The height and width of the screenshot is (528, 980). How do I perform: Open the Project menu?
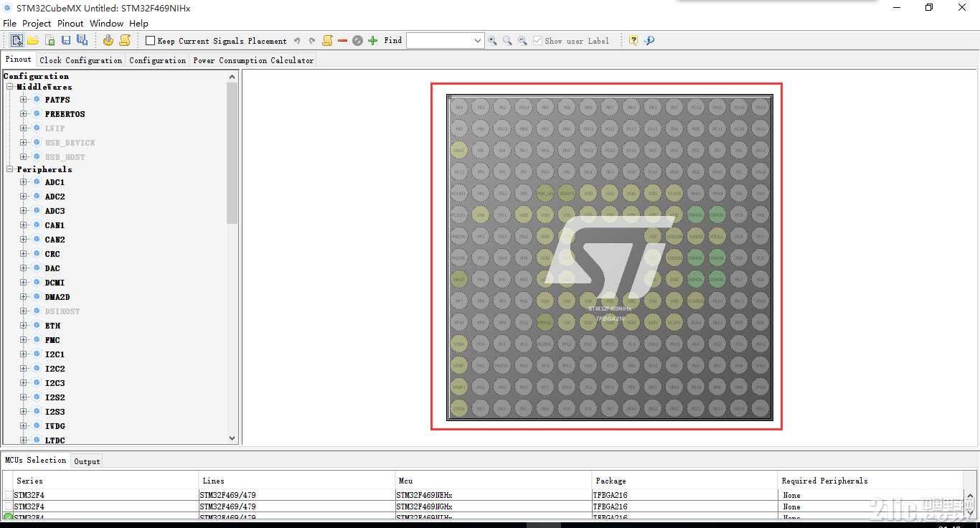pyautogui.click(x=37, y=24)
